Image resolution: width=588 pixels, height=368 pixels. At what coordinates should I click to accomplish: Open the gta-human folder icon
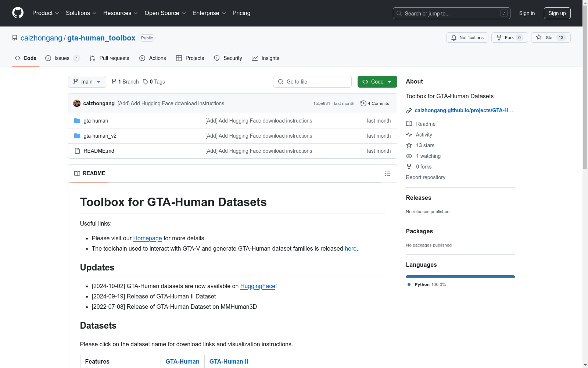[77, 121]
